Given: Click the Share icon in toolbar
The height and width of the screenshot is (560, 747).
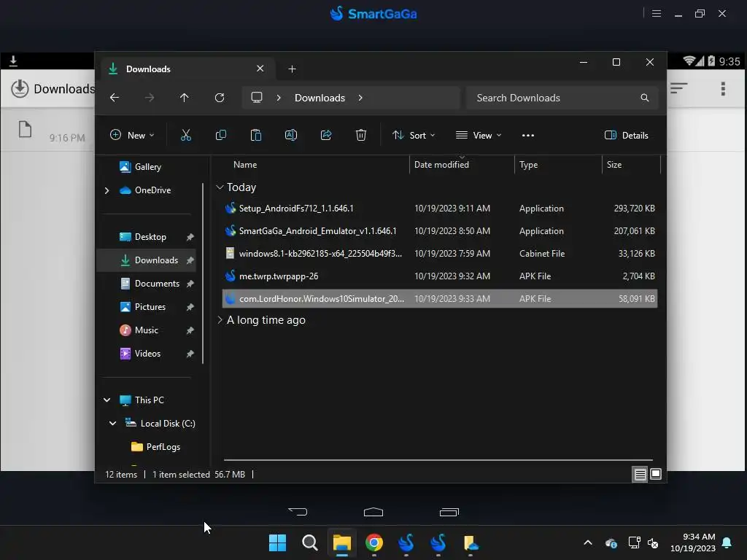Looking at the screenshot, I should click(326, 135).
